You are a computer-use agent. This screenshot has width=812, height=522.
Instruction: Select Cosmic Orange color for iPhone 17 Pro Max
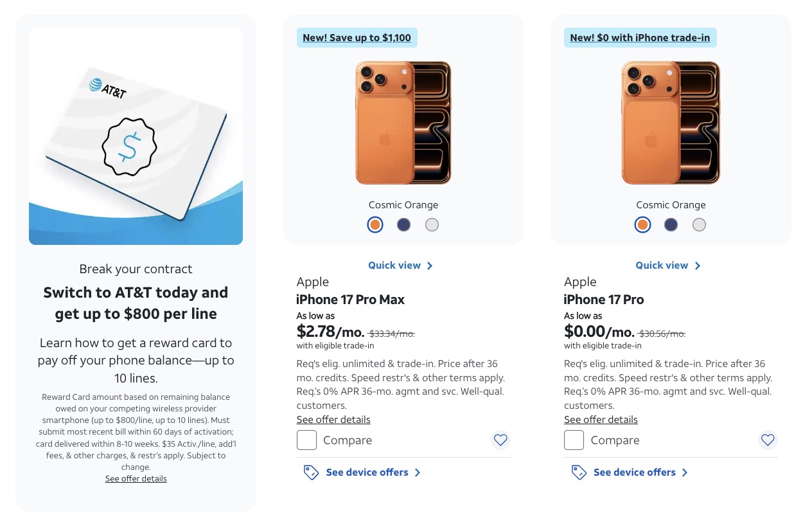(375, 224)
